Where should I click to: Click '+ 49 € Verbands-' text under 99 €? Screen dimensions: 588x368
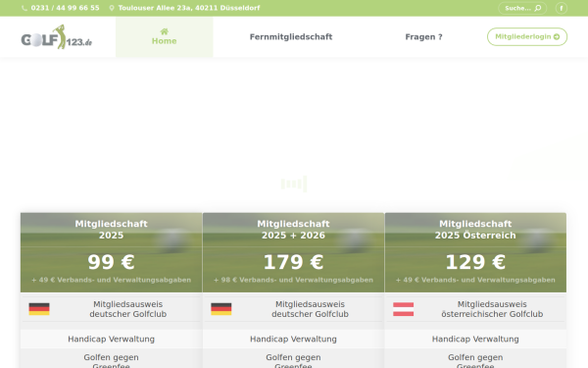[x=112, y=280]
